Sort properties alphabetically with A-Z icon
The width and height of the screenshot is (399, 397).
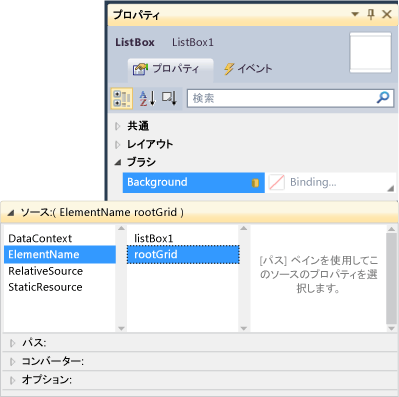click(147, 98)
